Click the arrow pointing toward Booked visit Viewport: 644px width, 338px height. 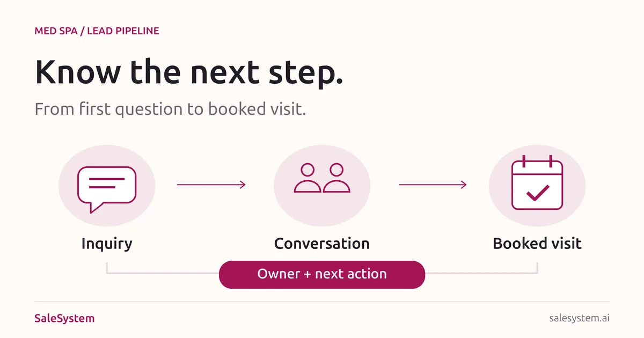click(433, 185)
